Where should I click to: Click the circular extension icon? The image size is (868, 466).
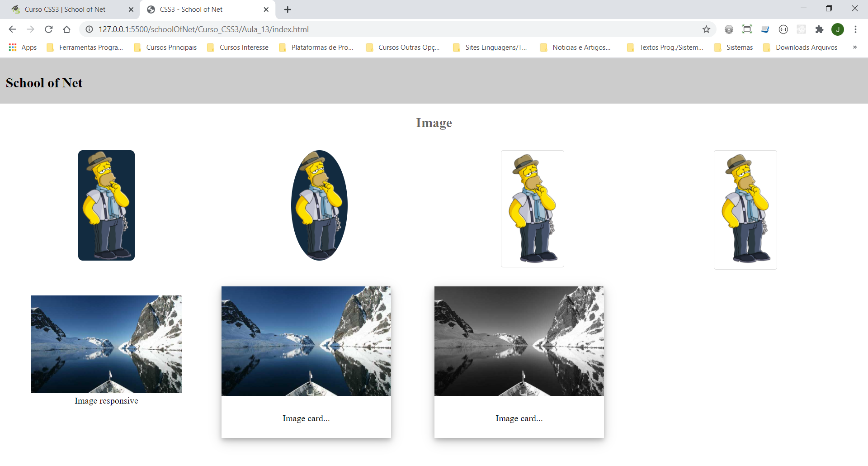coord(783,29)
